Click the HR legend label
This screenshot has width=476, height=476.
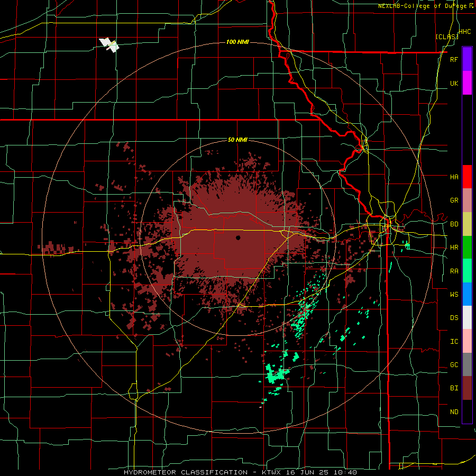[x=454, y=248]
